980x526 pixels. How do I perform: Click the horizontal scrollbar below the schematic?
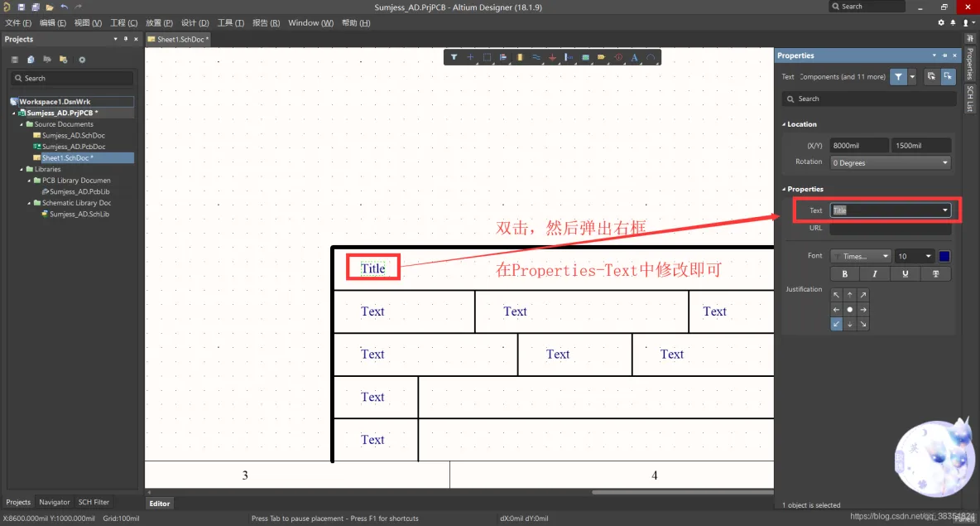pos(682,492)
